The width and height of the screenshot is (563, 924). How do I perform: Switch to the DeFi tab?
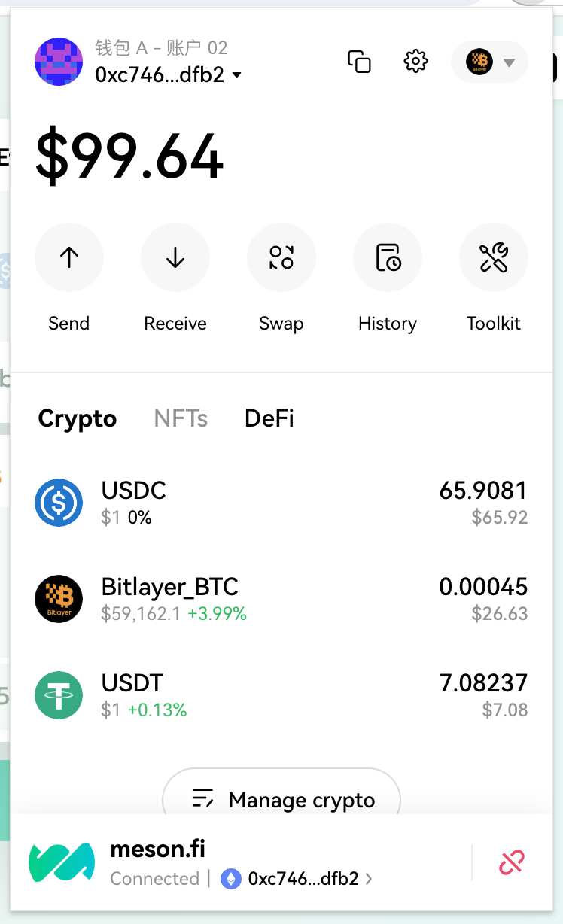click(269, 418)
